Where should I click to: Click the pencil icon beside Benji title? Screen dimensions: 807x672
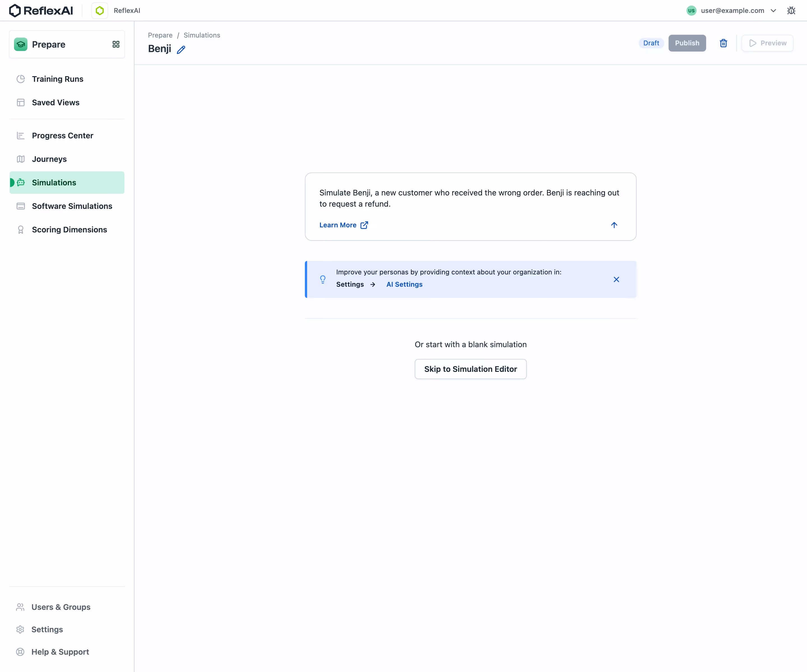(x=181, y=50)
